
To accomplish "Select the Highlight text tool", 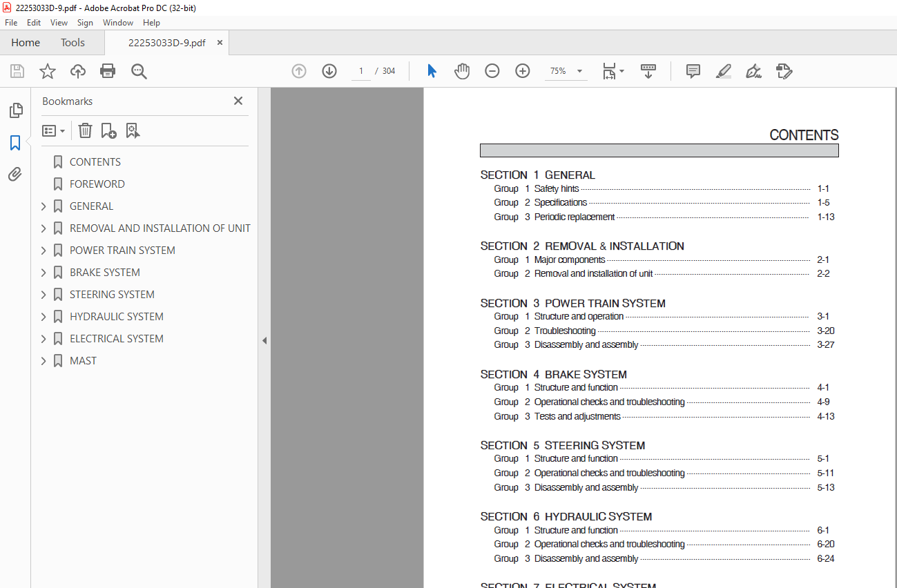I will [x=723, y=71].
